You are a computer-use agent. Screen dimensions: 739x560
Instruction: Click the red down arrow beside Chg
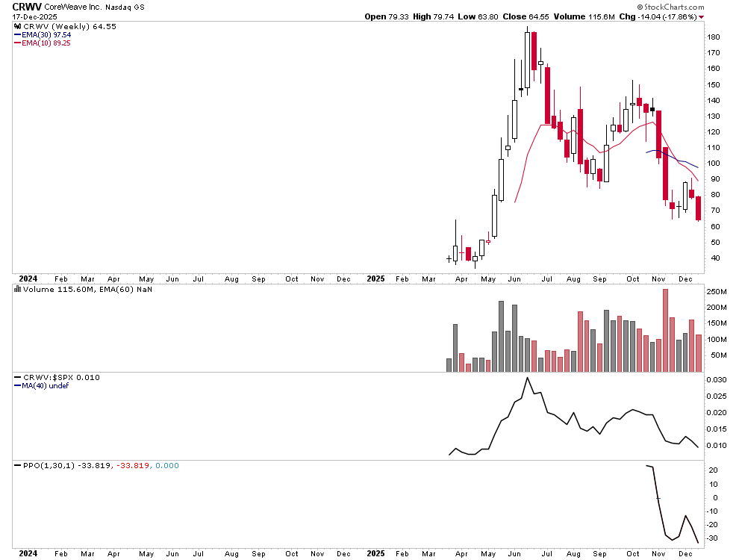pyautogui.click(x=701, y=17)
